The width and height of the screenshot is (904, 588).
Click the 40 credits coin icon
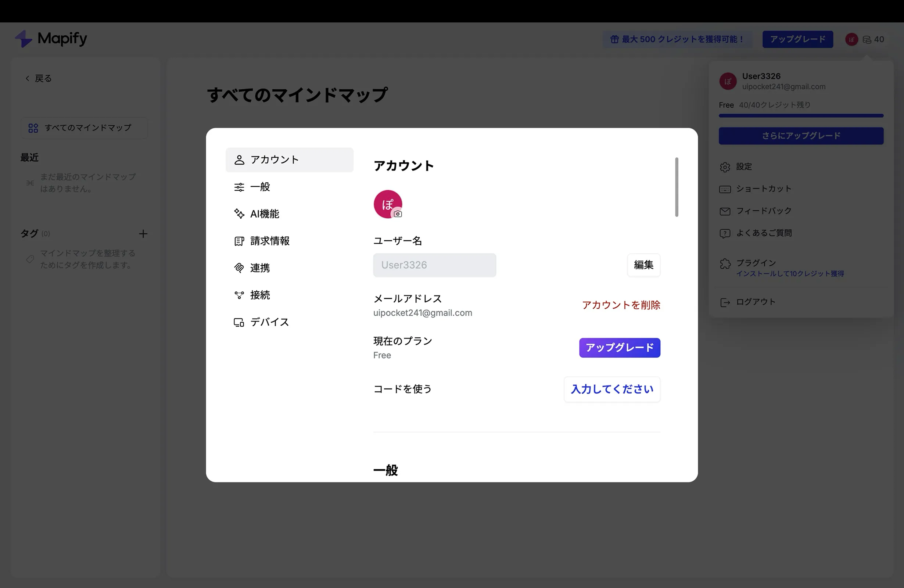tap(867, 39)
